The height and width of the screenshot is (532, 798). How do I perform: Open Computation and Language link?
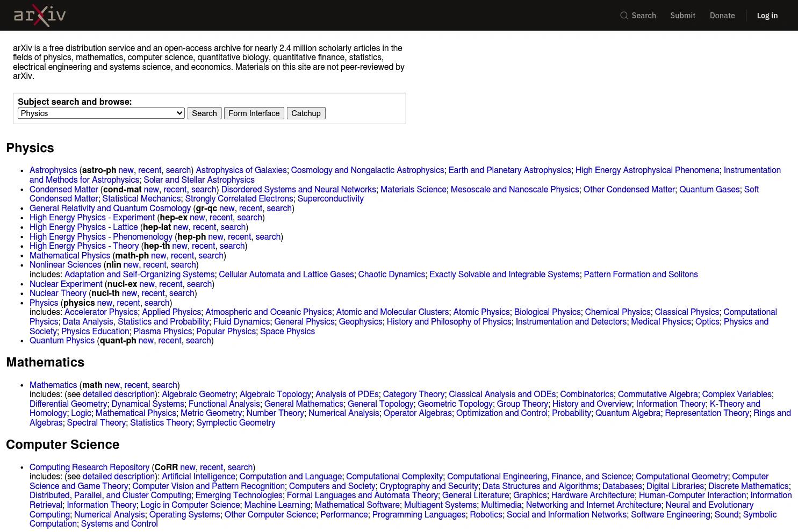coord(291,477)
